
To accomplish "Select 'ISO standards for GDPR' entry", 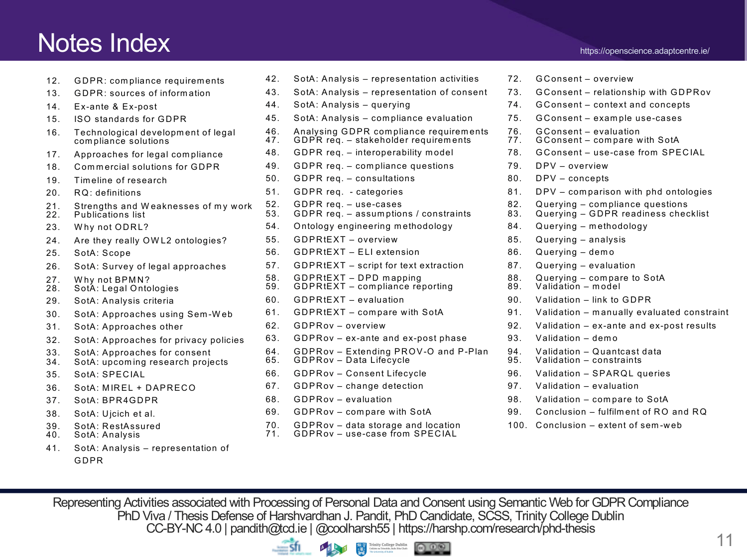I will click(x=130, y=119).
